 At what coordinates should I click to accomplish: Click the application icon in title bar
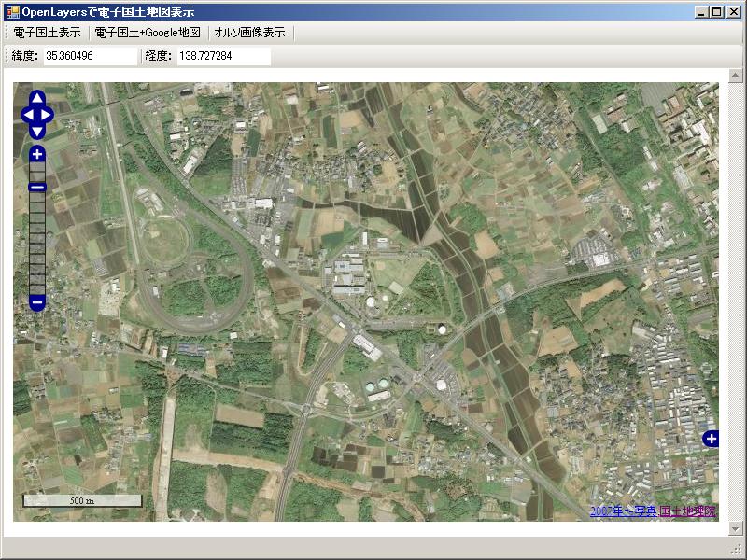[x=12, y=12]
